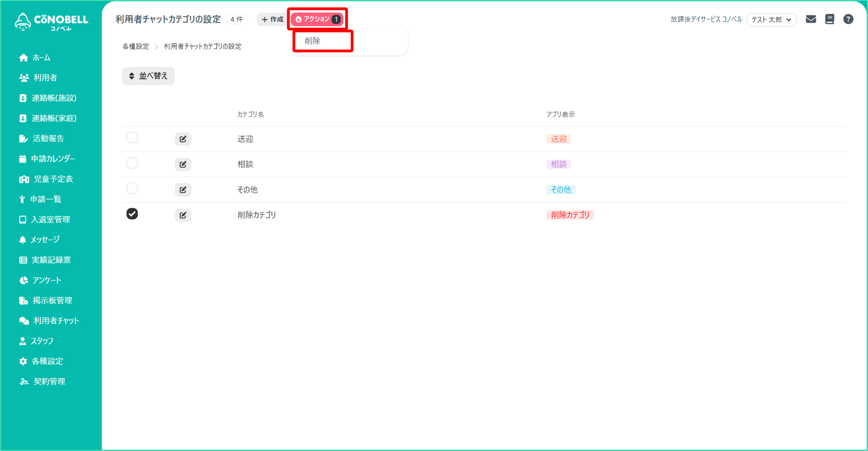Image resolution: width=868 pixels, height=451 pixels.
Task: Open 実績記録票 in sidebar
Action: pyautogui.click(x=45, y=260)
